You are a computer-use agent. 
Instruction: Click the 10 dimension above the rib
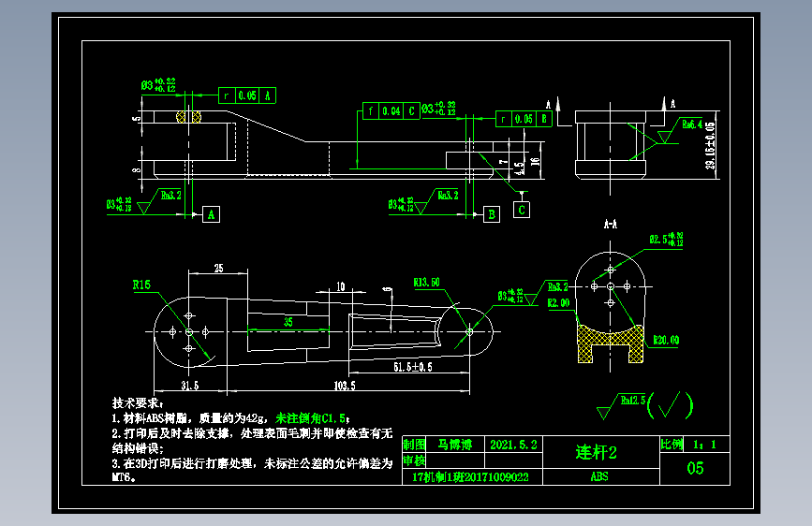click(340, 286)
